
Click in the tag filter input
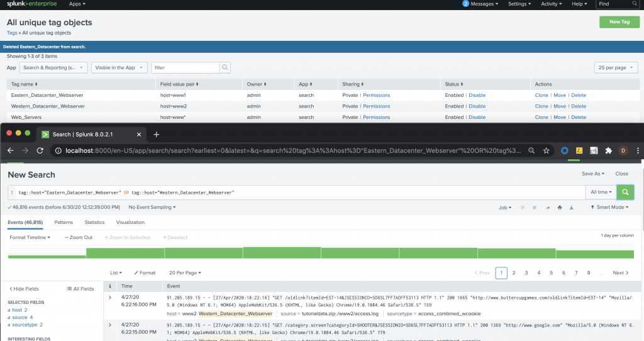(x=186, y=67)
